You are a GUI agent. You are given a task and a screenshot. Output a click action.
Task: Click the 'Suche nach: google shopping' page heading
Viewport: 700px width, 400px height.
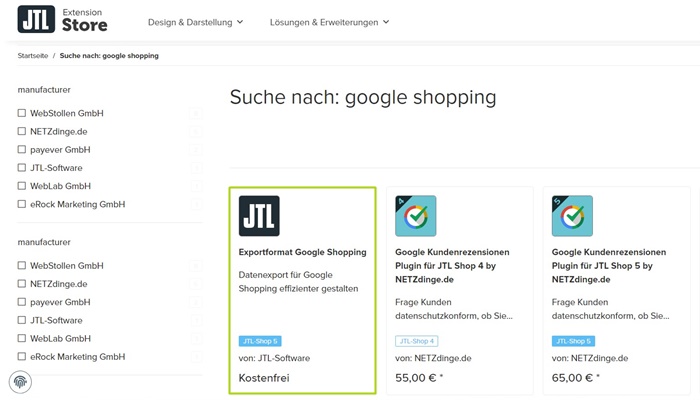coord(363,98)
